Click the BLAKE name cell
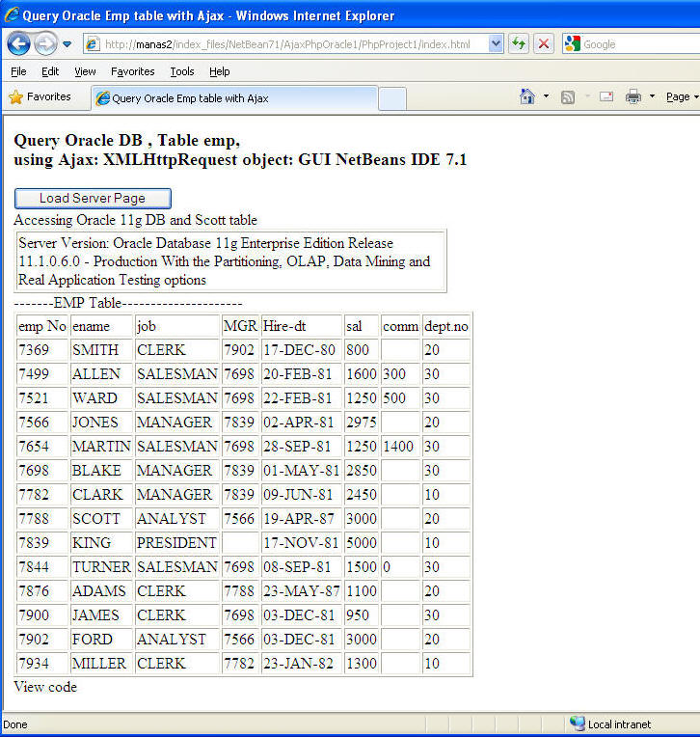The height and width of the screenshot is (737, 700). (x=101, y=471)
